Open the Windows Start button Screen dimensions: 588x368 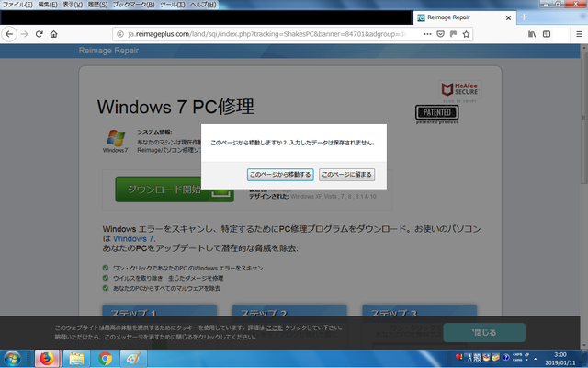[x=12, y=359]
